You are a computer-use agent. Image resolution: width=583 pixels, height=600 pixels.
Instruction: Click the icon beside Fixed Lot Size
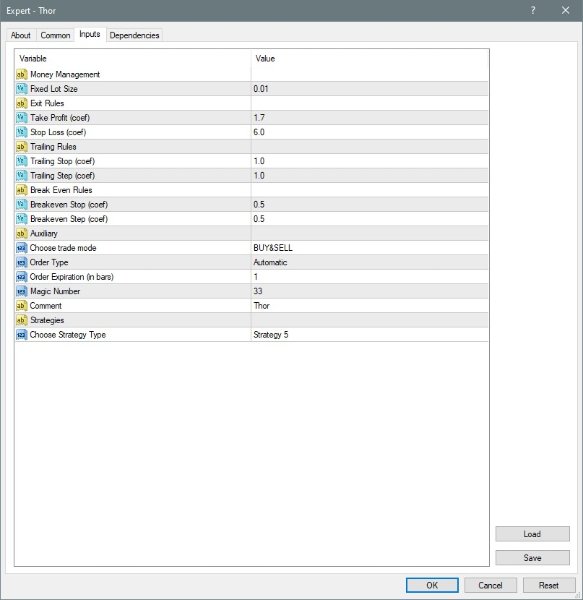(22, 89)
